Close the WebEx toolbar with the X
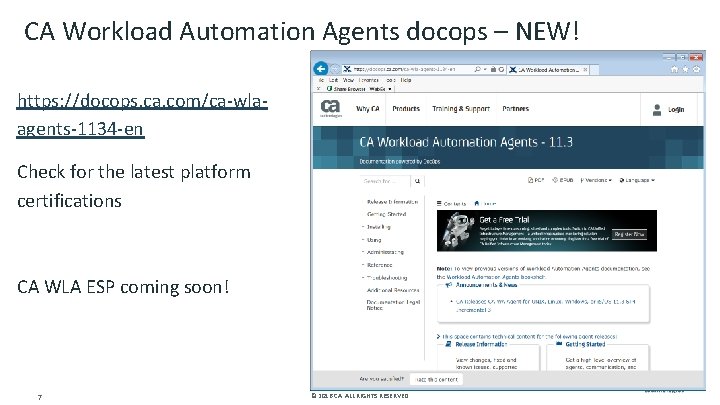Viewport: 720px width, 405px height. click(x=319, y=89)
